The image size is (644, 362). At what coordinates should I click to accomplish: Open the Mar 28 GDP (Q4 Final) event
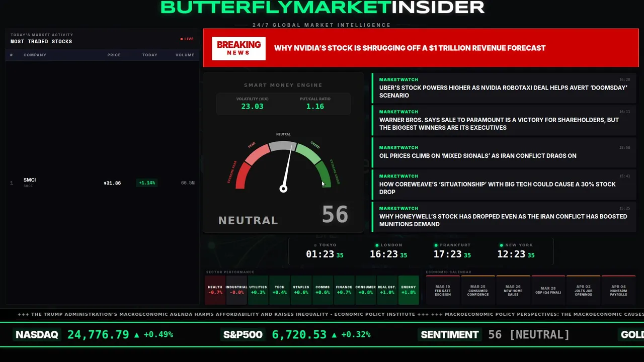tap(548, 290)
